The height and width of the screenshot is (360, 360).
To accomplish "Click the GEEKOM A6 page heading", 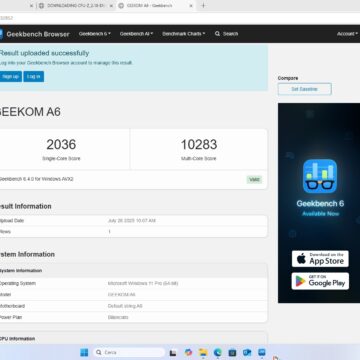I will coord(30,112).
